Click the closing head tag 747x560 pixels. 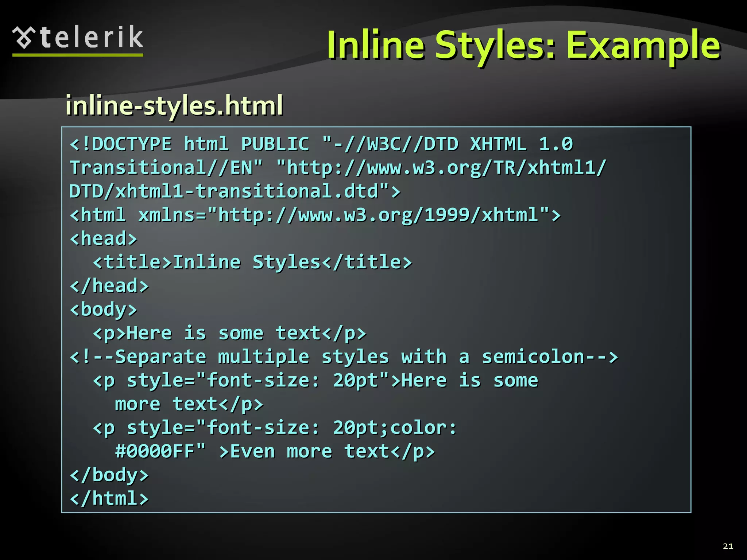109,286
